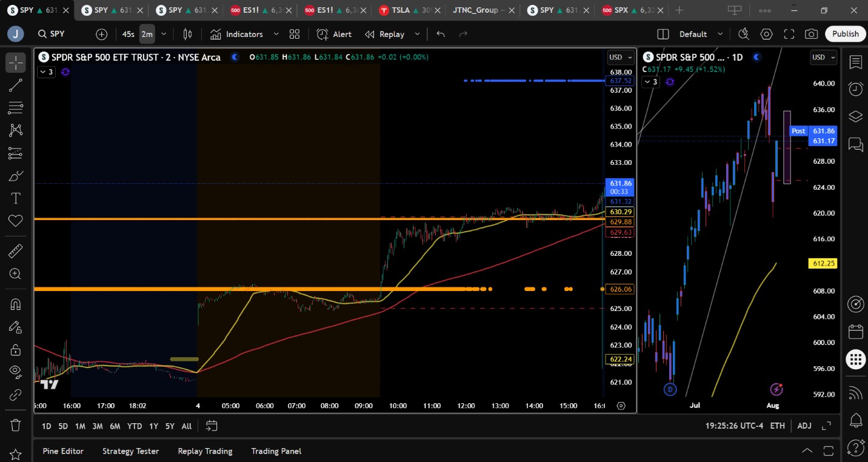Open the object tree layers panel
Image resolution: width=868 pixels, height=462 pixels.
855,116
